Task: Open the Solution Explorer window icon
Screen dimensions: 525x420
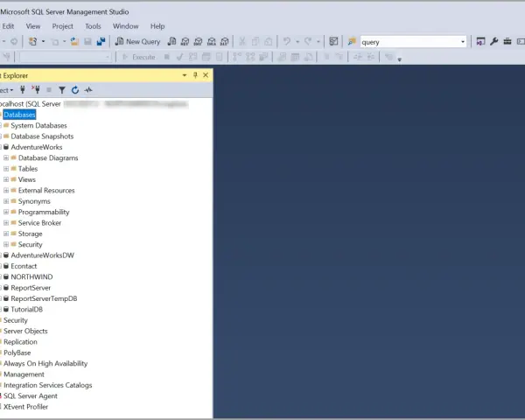Action: 480,41
